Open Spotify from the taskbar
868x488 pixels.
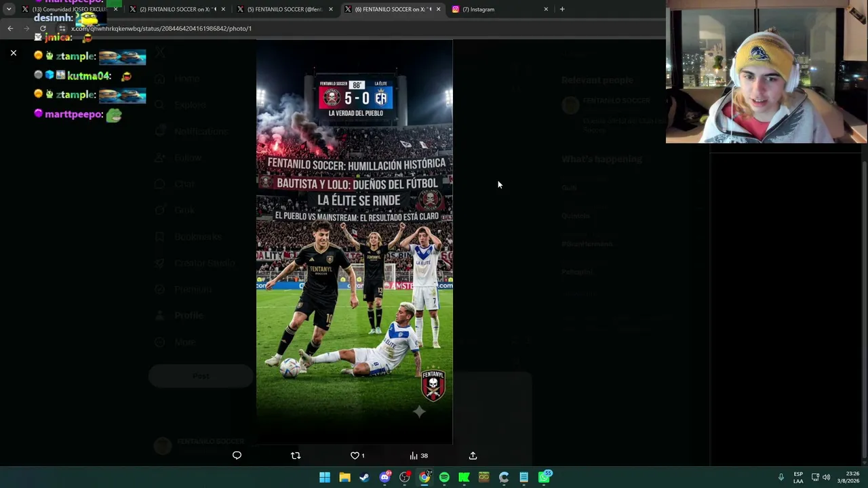[x=444, y=477]
